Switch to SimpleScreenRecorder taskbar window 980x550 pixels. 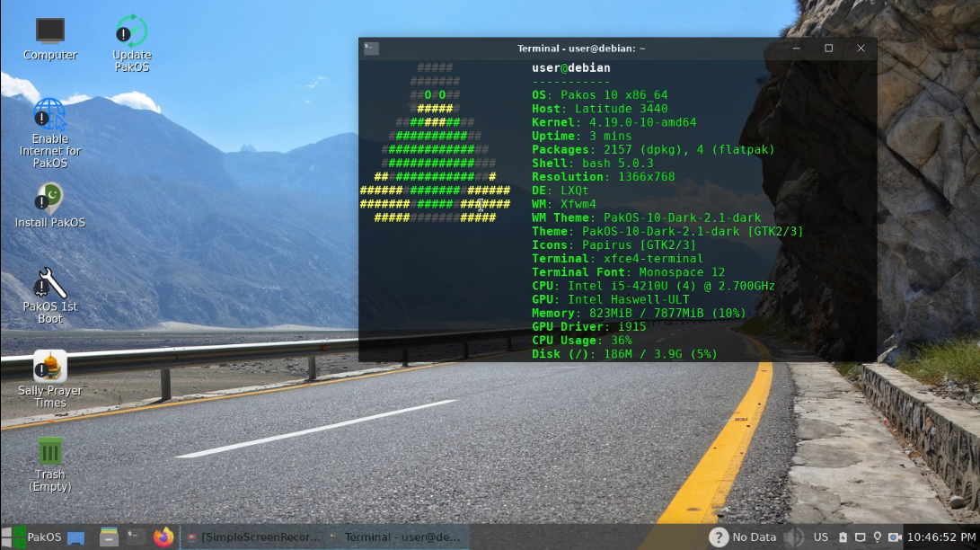[255, 537]
